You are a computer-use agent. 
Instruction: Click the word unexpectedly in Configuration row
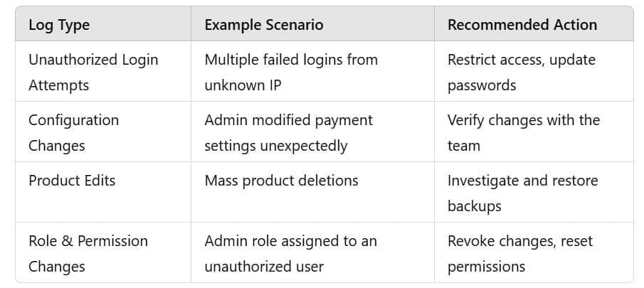pyautogui.click(x=304, y=146)
